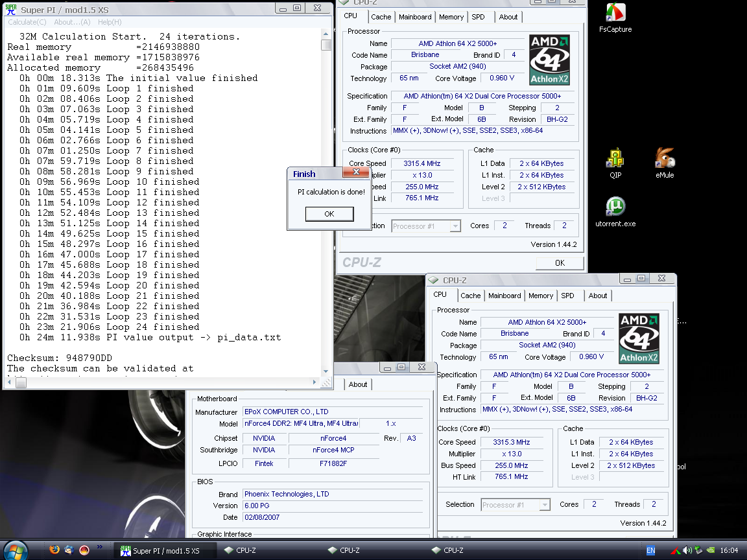Close the Finish dialog with X
747x560 pixels.
(356, 172)
